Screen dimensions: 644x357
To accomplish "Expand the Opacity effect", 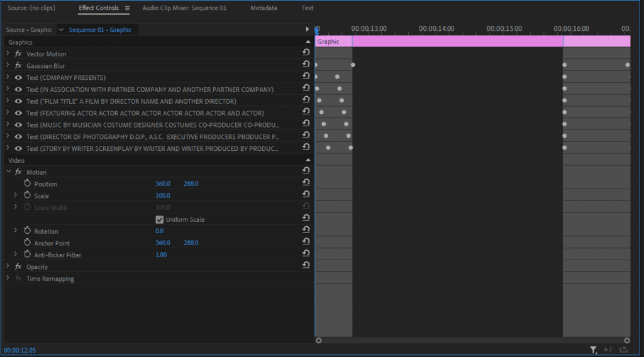I will (8, 266).
